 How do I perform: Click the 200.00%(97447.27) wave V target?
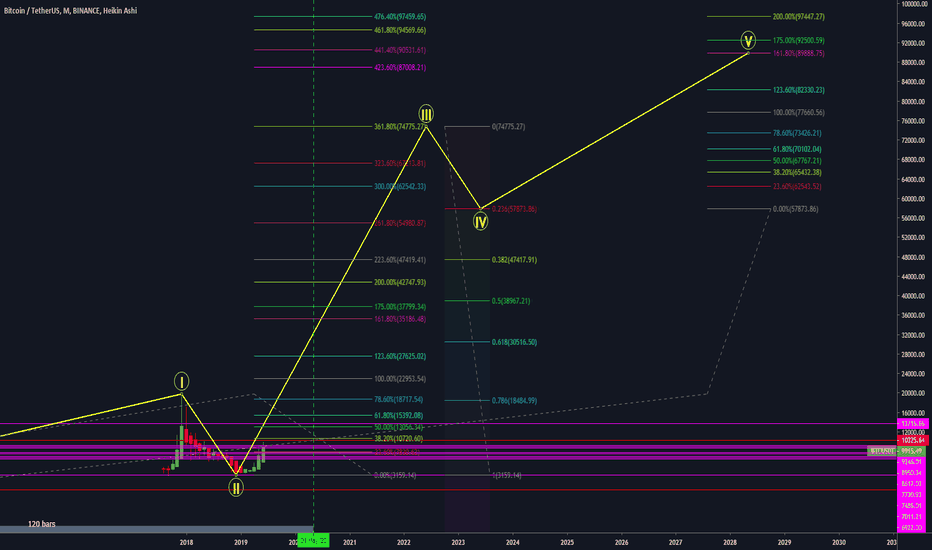[799, 17]
